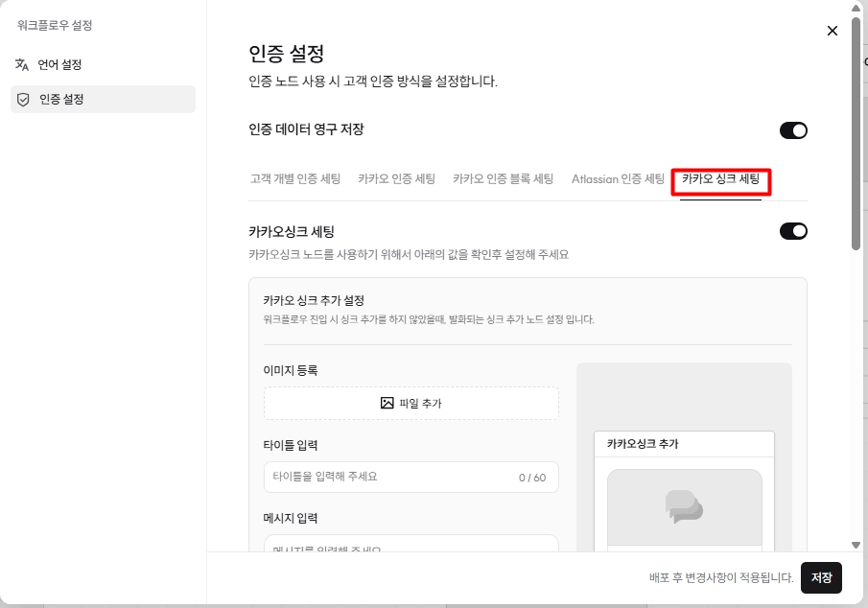Image resolution: width=868 pixels, height=608 pixels.
Task: Click the image icon in 파일 추가
Action: point(387,403)
